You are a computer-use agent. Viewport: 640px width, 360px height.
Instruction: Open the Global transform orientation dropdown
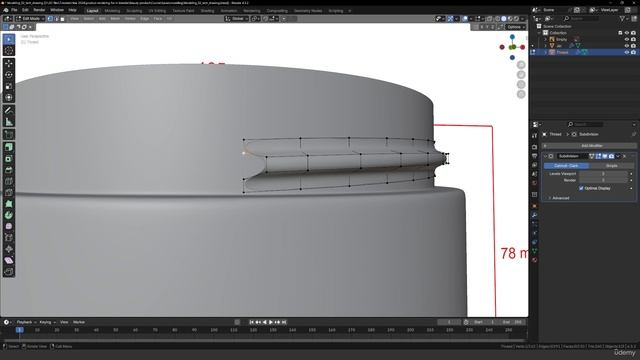[x=237, y=19]
